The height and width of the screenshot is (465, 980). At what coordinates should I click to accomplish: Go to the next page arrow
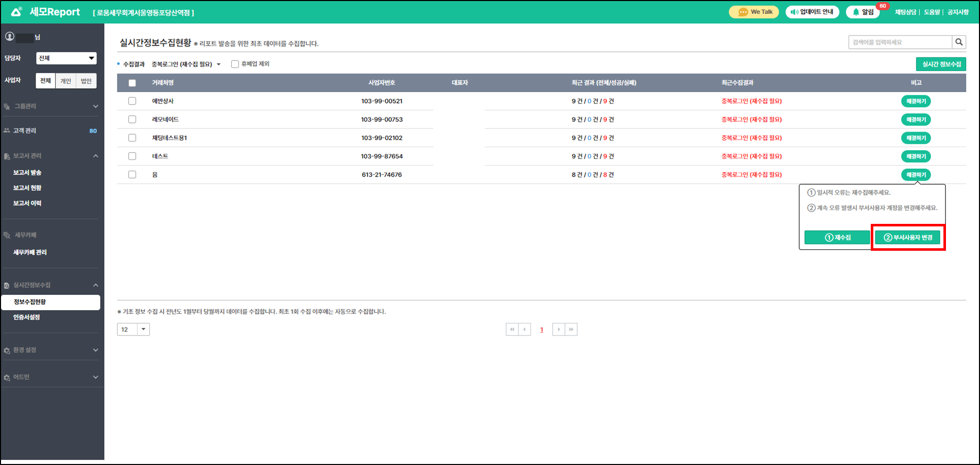[558, 329]
